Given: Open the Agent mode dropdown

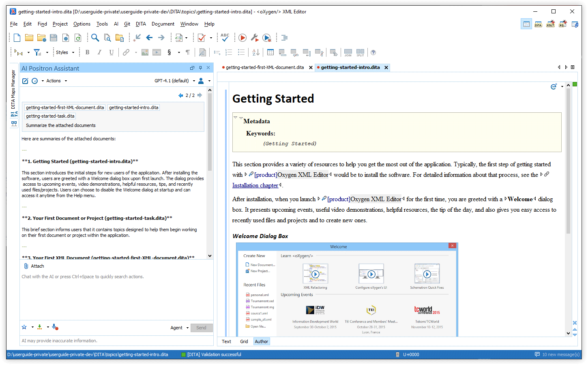Looking at the screenshot, I should click(180, 328).
